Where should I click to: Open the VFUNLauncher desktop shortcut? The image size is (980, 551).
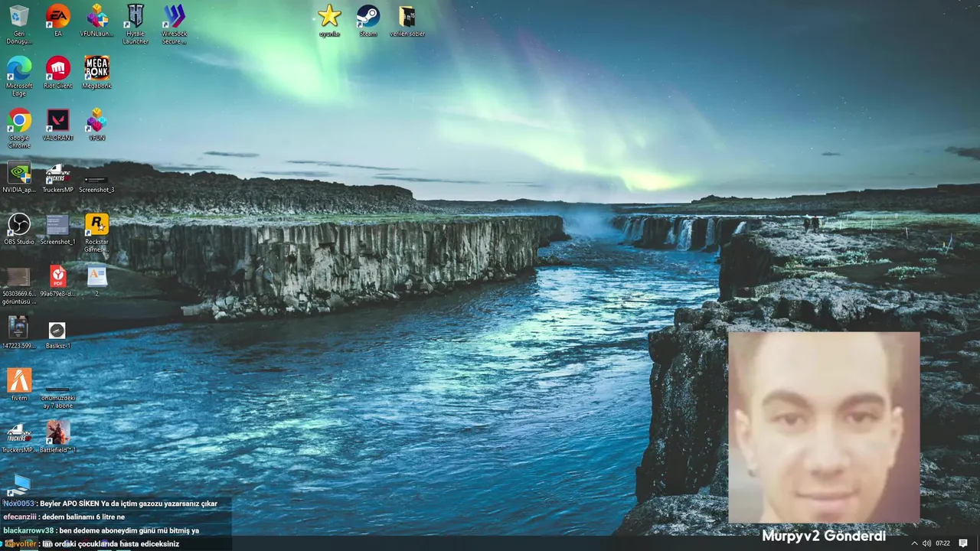[x=96, y=21]
